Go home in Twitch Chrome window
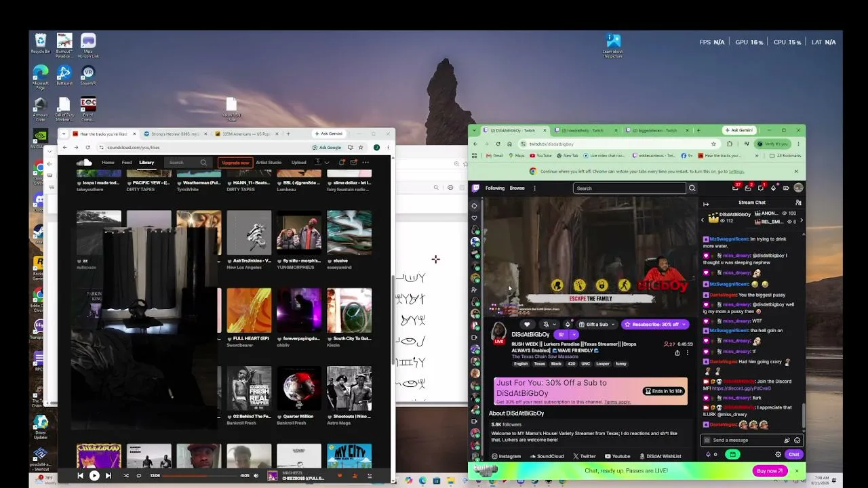This screenshot has height=488, width=868. [x=510, y=144]
